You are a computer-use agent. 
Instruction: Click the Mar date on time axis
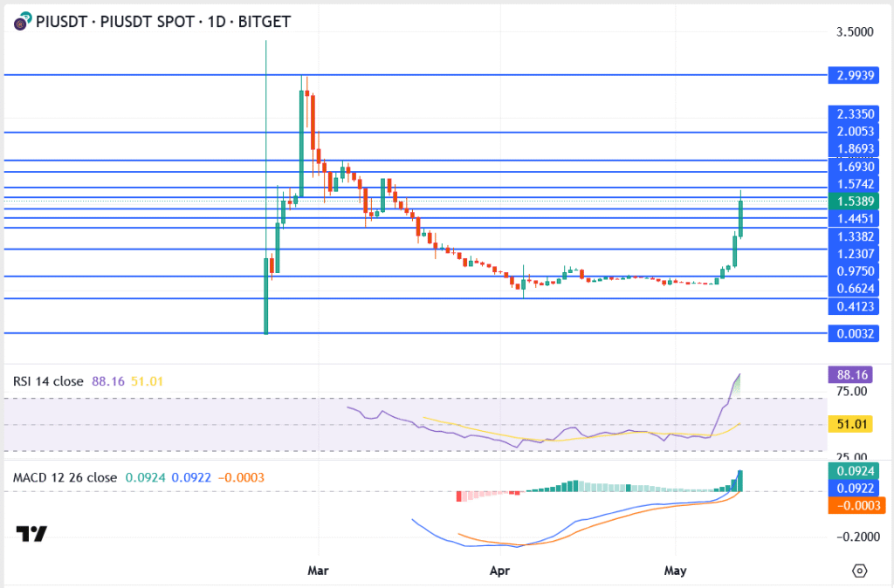tap(318, 571)
